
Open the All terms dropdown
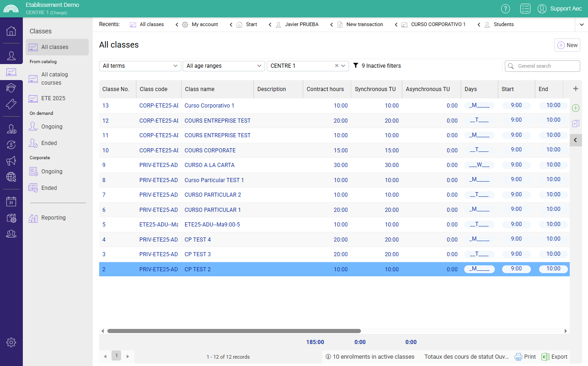tap(140, 66)
